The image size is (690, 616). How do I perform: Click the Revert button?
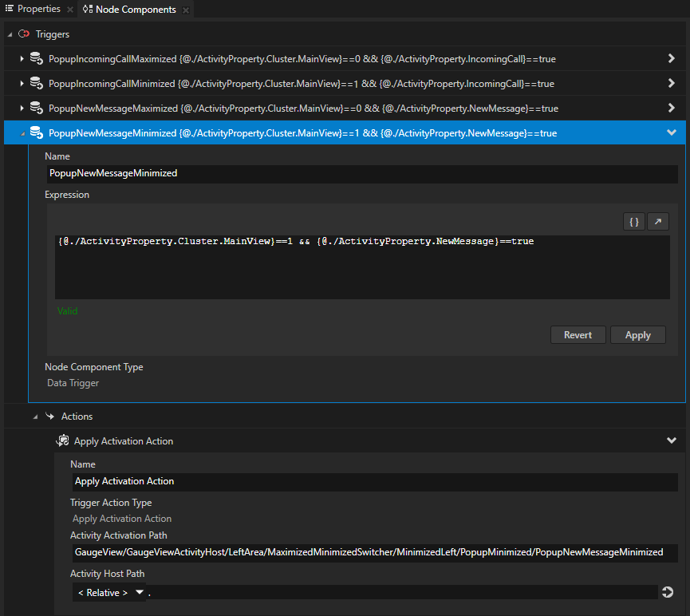578,334
